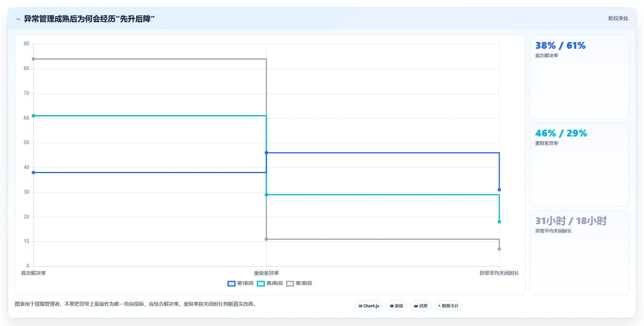Screen dimensions: 644x326
Task: Click cyan data point at 18 on 异常平均关闭时长
Action: point(499,222)
